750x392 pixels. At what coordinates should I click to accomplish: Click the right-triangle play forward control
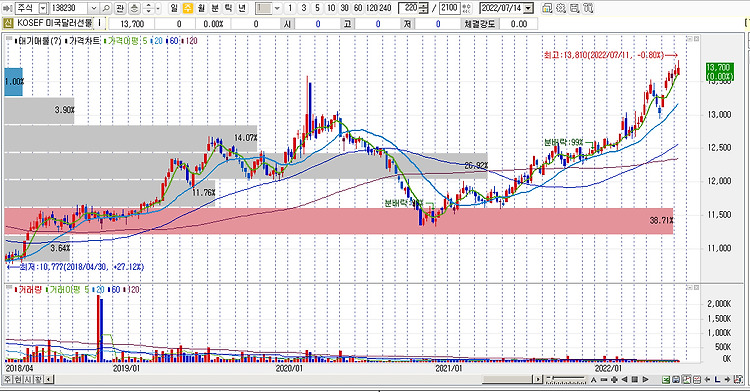point(645,380)
